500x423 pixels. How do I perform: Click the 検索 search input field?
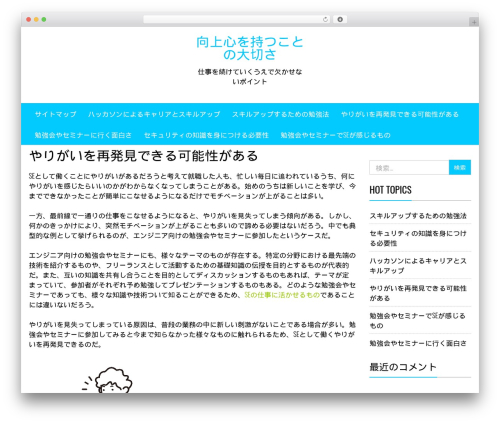click(x=409, y=168)
